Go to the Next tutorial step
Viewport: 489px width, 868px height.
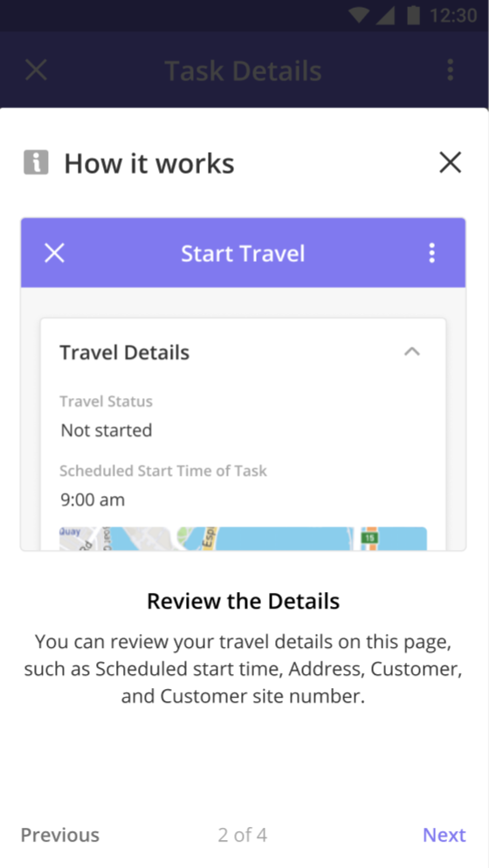coord(444,835)
